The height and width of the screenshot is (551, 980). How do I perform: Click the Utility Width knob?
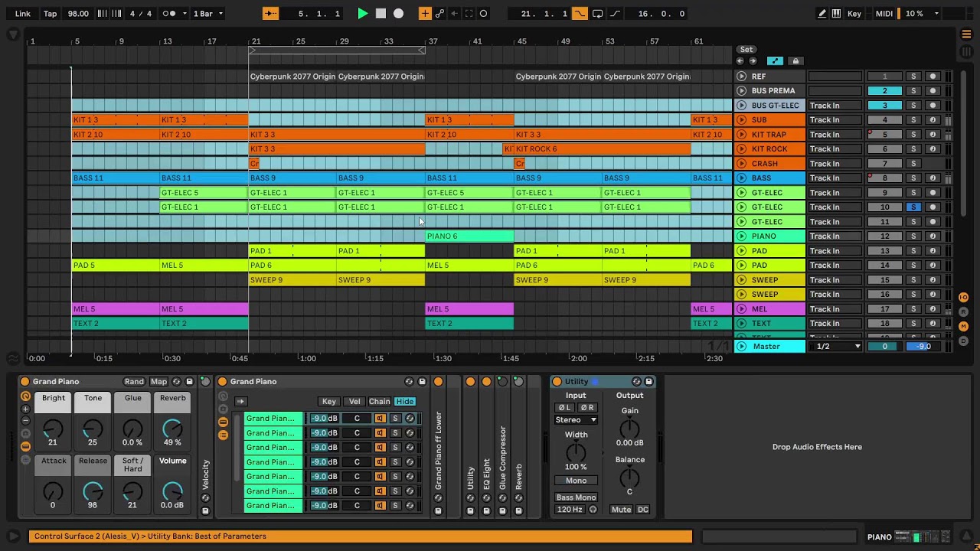point(576,452)
